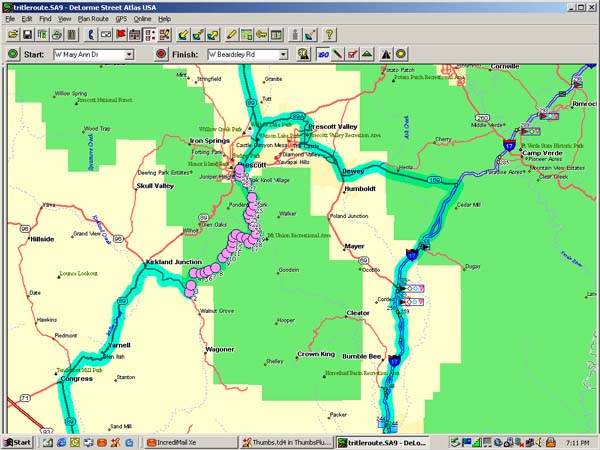This screenshot has width=600, height=450.
Task: Switch to Thumbs.td4 ThumbsPlus taskbar button
Action: pyautogui.click(x=287, y=443)
